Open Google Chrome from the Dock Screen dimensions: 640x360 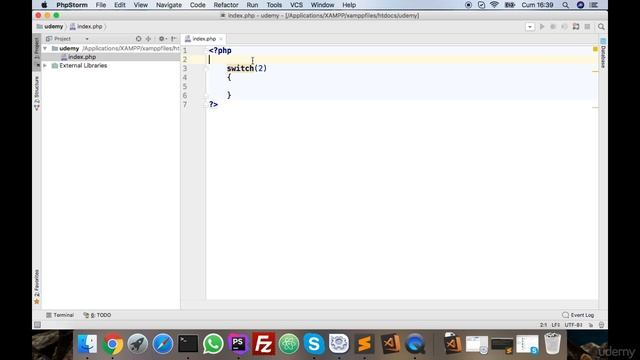click(x=112, y=344)
